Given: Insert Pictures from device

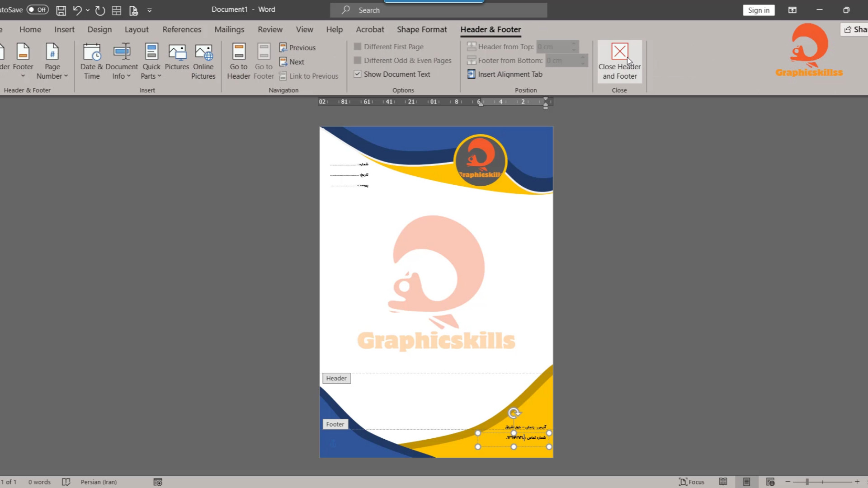Looking at the screenshot, I should tap(177, 57).
